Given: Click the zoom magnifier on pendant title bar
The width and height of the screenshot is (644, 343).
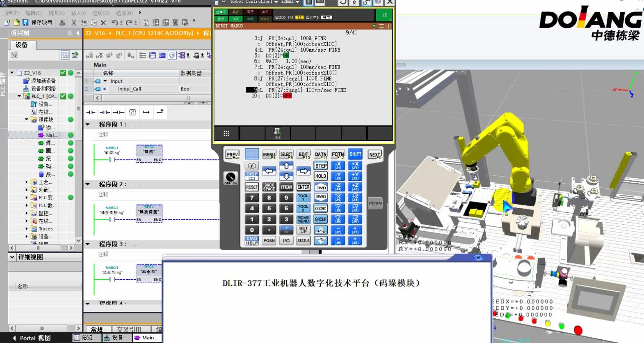Looking at the screenshot, I should [x=375, y=26].
